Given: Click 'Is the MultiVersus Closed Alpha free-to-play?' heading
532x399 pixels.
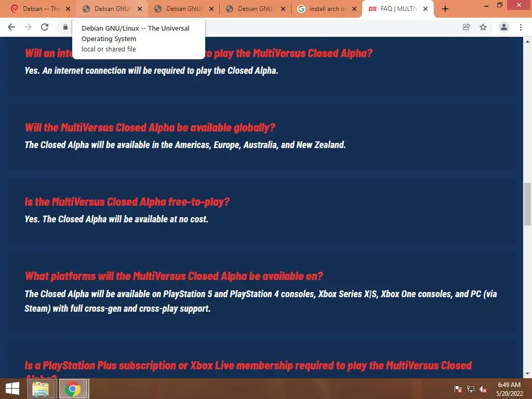Looking at the screenshot, I should coord(127,202).
